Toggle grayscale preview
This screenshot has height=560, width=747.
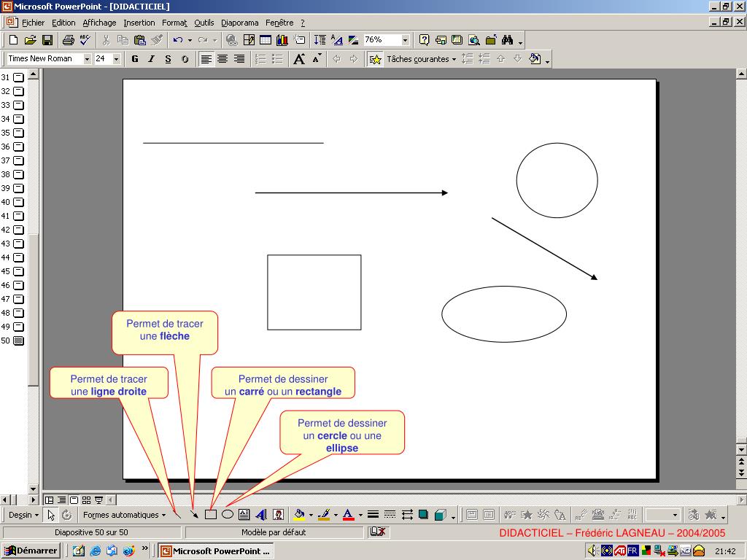[x=353, y=40]
